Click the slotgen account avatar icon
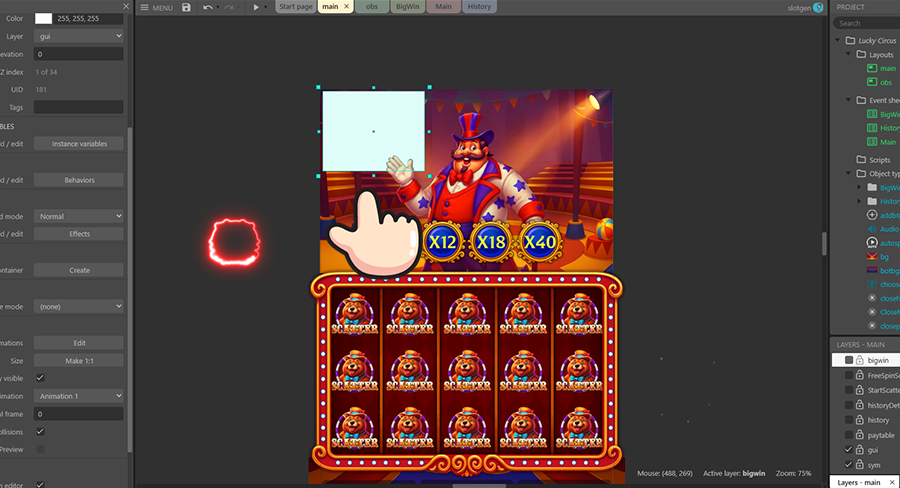Viewport: 900px width, 488px height. tap(818, 7)
